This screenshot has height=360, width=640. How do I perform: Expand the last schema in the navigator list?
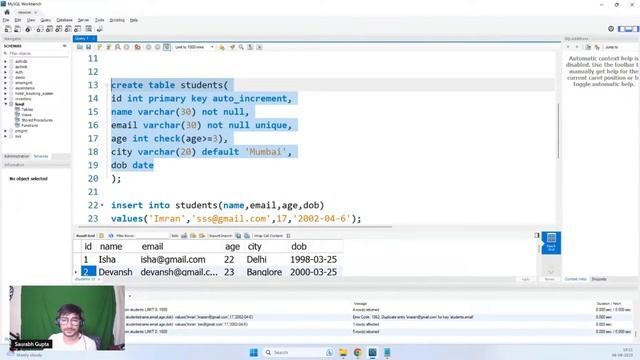coord(6,136)
